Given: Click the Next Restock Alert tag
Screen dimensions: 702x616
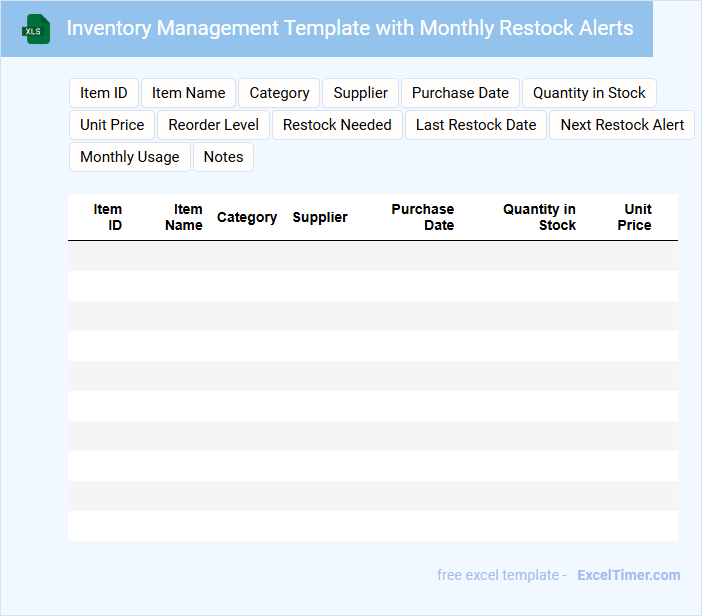Looking at the screenshot, I should pos(622,125).
